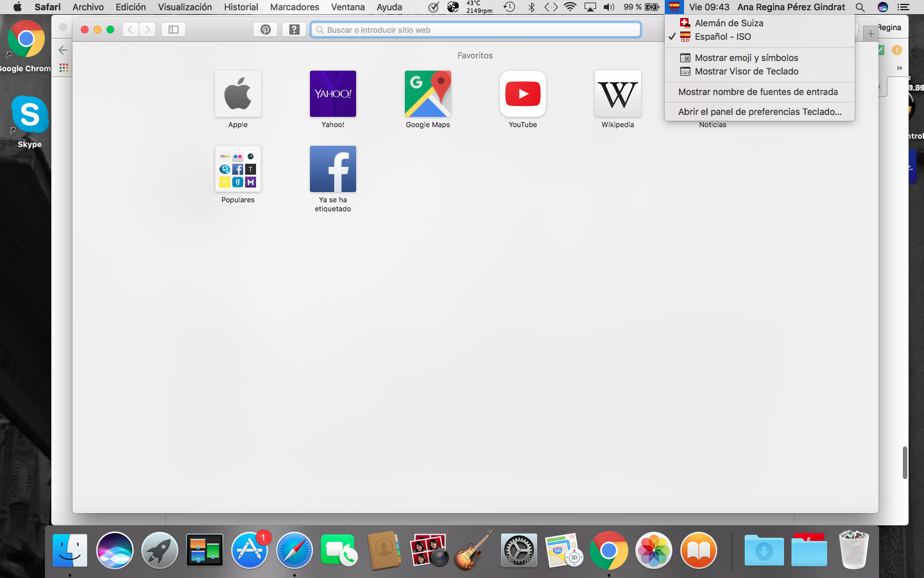Open the Downloads folder in Dock

point(764,550)
